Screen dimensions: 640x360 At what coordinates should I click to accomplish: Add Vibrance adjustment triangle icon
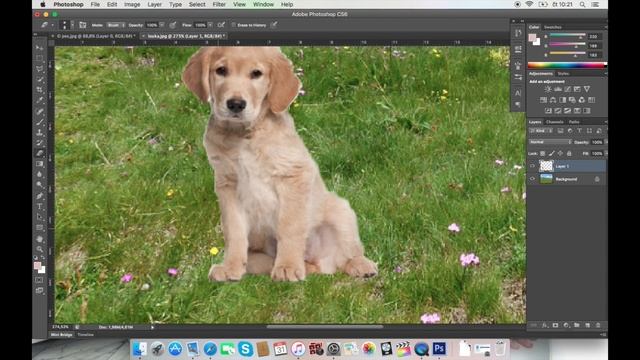587,89
